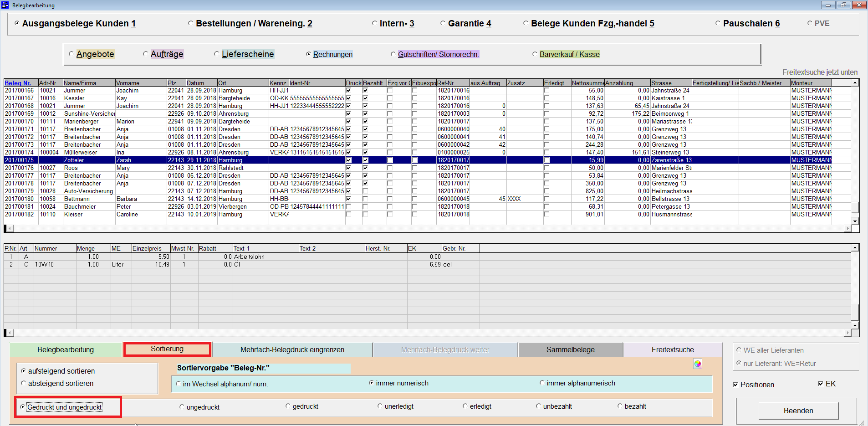Click the Belegbearbeitung app icon in title bar
Image resolution: width=868 pixels, height=426 pixels.
[5, 5]
